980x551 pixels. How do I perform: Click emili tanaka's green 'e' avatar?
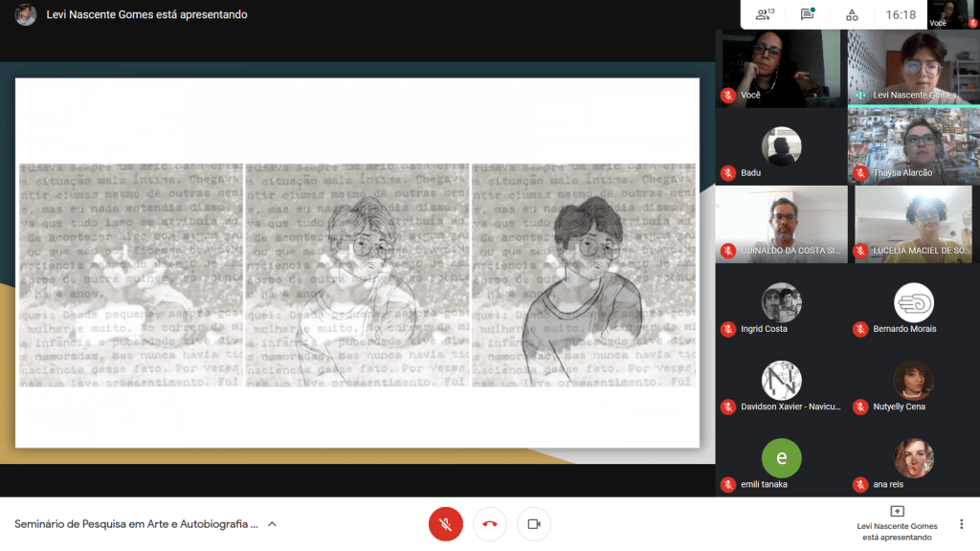[x=781, y=458]
